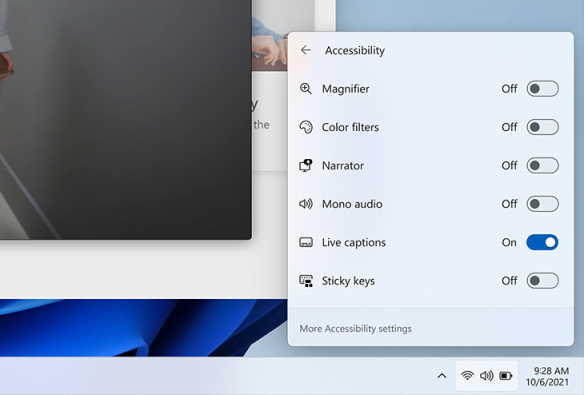Image resolution: width=584 pixels, height=395 pixels.
Task: Click the Magnifier zoom icon
Action: 306,89
